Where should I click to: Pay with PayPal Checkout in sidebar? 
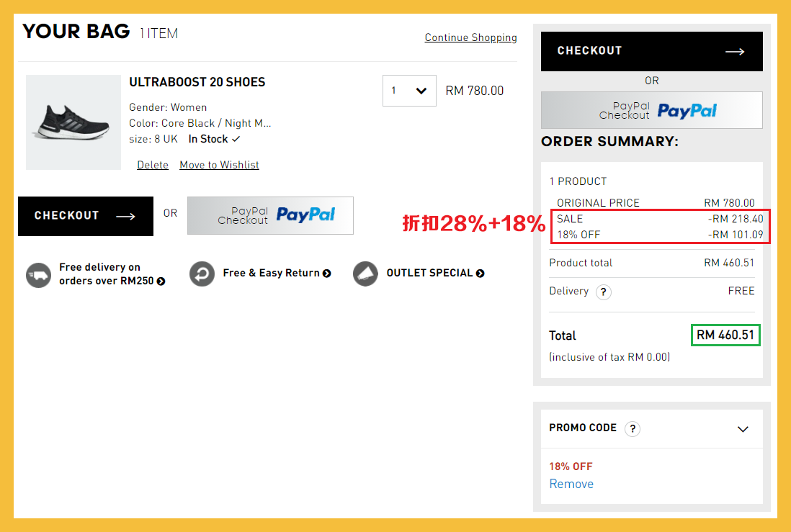pos(651,110)
